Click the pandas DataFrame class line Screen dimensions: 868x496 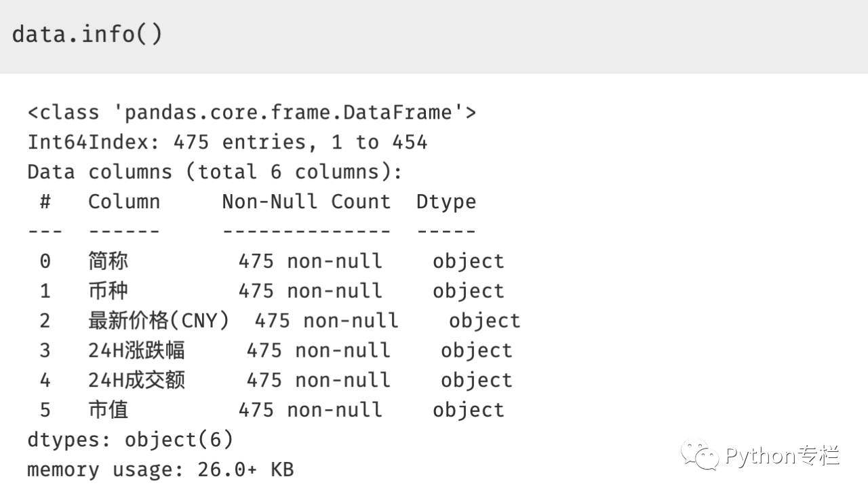[252, 112]
